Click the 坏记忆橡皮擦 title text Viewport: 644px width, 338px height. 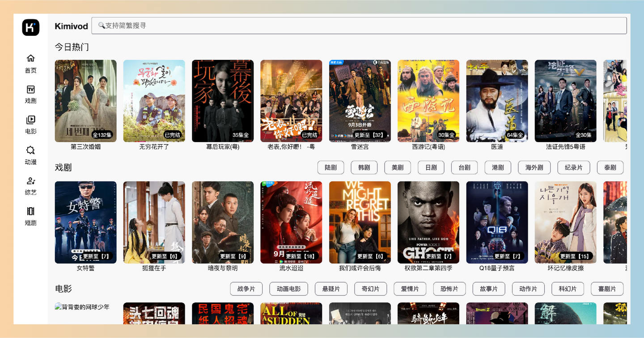566,268
